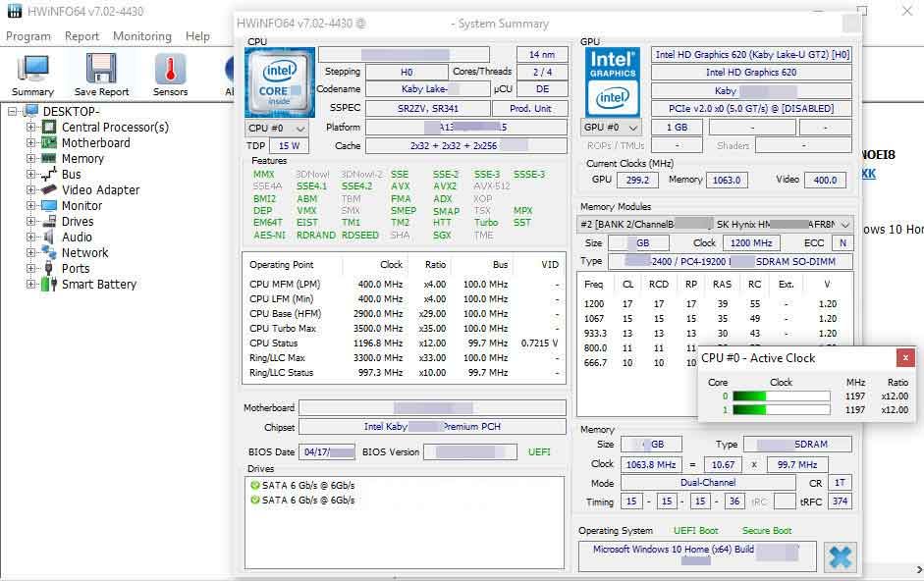Open the memory module BANK 2 dropdown
924x581 pixels.
point(716,224)
